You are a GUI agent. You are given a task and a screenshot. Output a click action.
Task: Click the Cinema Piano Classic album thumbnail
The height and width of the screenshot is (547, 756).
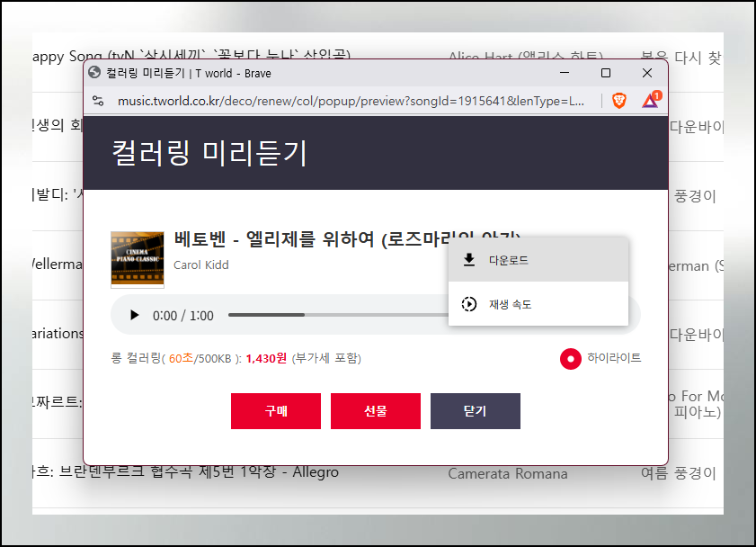click(x=138, y=259)
